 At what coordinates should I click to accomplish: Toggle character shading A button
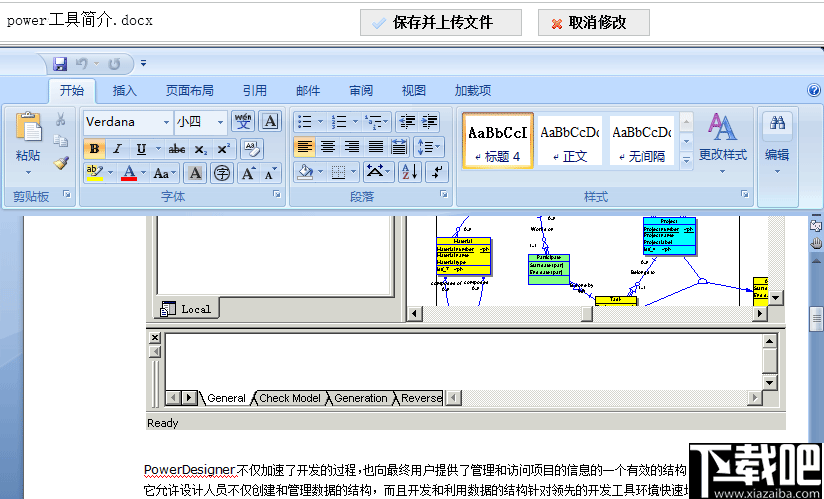195,173
